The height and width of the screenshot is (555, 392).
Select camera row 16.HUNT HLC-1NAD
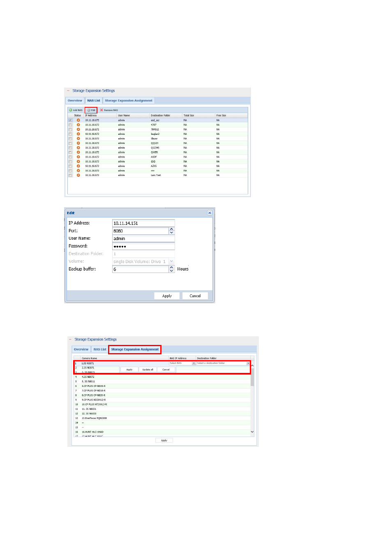coord(162,432)
